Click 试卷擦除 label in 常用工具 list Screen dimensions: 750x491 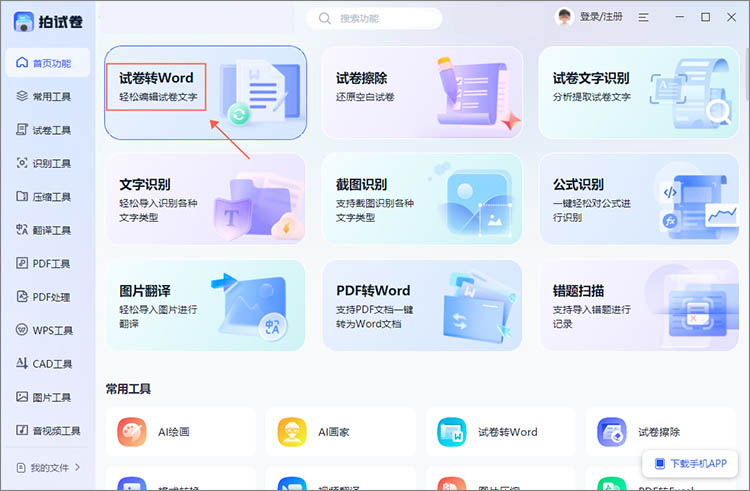coord(659,432)
